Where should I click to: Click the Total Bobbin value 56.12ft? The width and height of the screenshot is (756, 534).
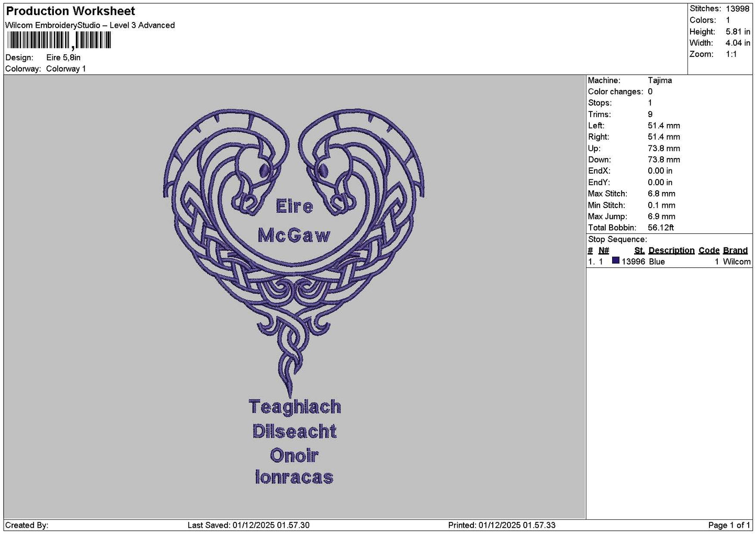point(661,228)
